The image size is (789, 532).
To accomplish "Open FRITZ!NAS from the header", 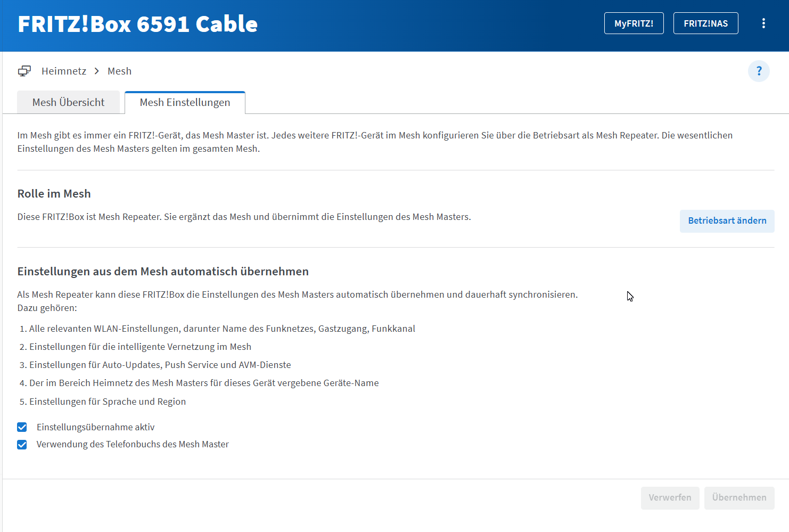I will click(705, 23).
